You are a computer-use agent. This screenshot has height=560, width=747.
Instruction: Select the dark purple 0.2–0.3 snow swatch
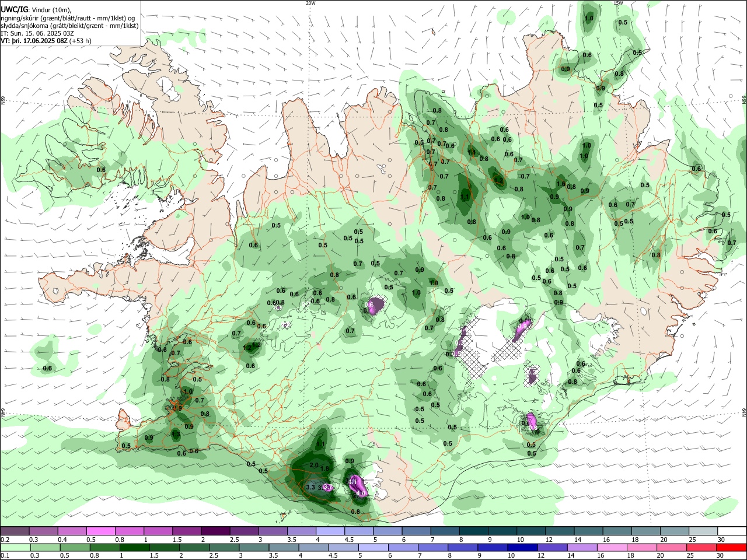(x=15, y=531)
